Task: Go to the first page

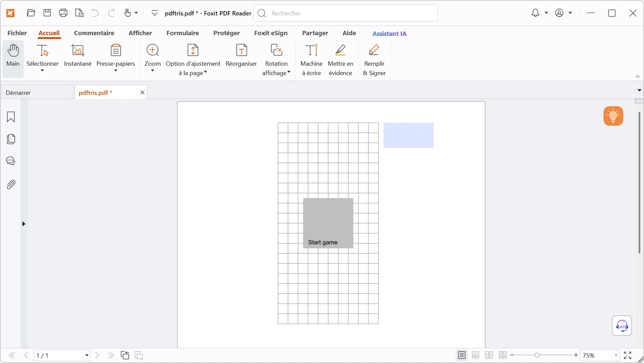Action: click(12, 355)
